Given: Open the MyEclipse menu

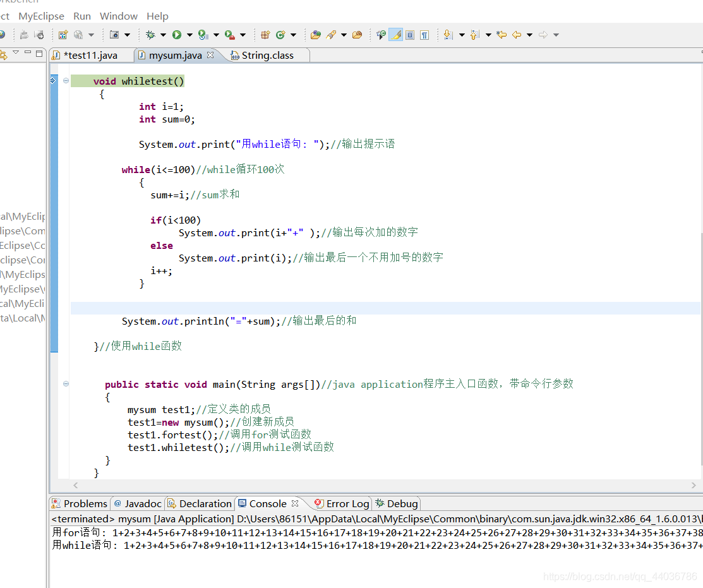Looking at the screenshot, I should tap(41, 16).
